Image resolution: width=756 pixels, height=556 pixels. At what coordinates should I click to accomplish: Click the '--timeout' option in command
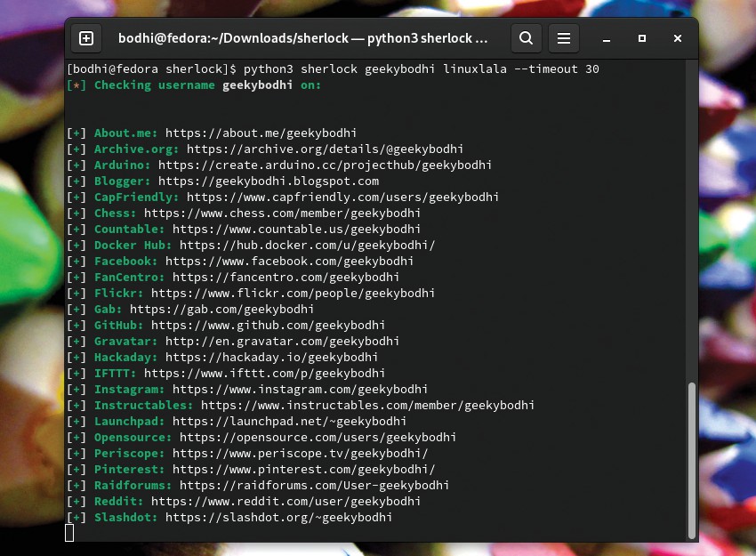click(546, 69)
